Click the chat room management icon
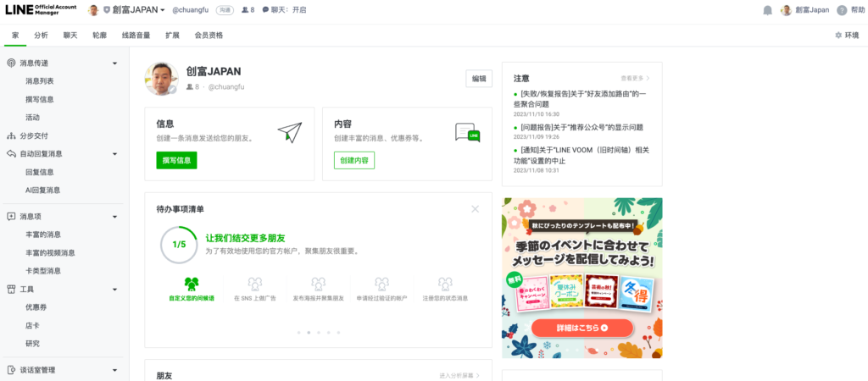 [11, 370]
